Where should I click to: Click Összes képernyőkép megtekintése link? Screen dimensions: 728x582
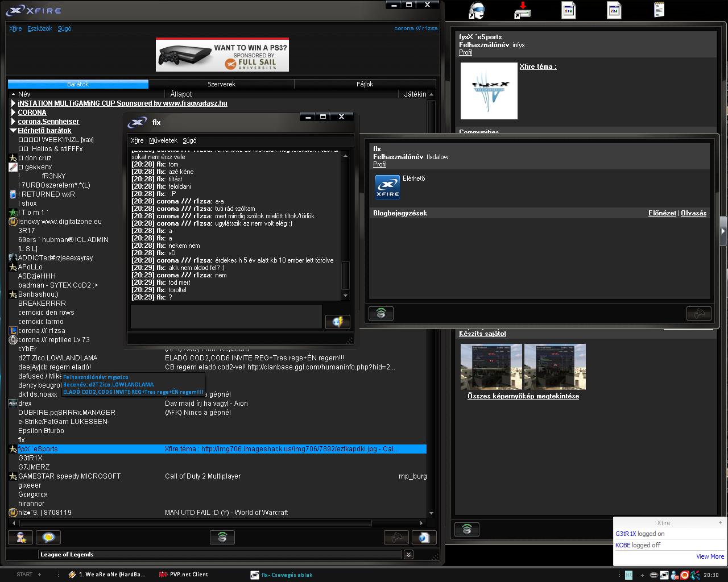[x=523, y=396]
